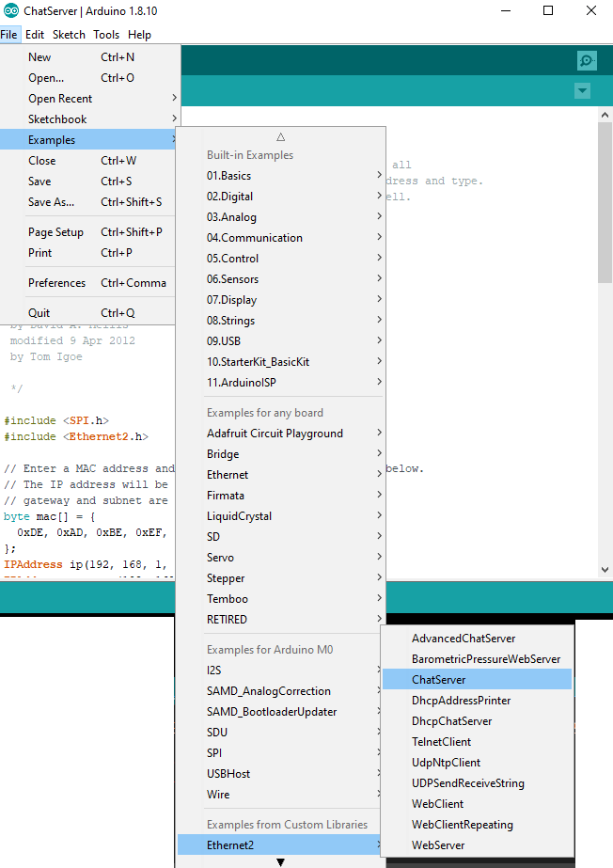Open the I2S examples submenu

point(280,671)
